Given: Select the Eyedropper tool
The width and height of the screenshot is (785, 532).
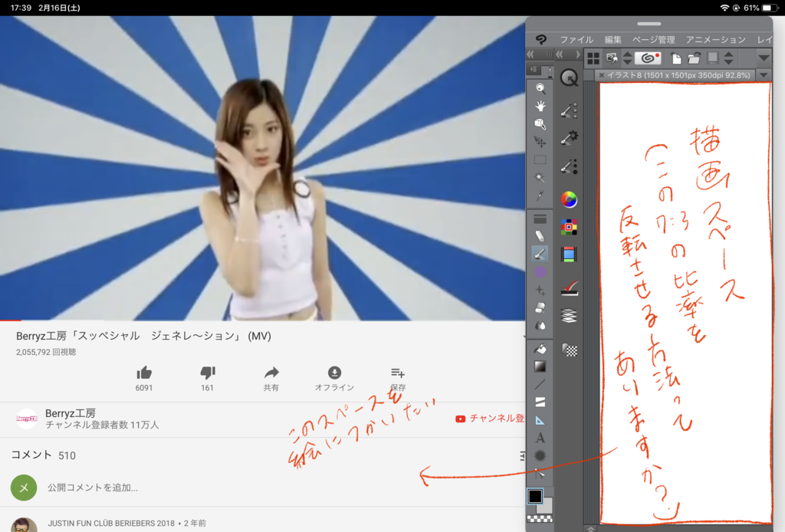Looking at the screenshot, I should pyautogui.click(x=540, y=195).
